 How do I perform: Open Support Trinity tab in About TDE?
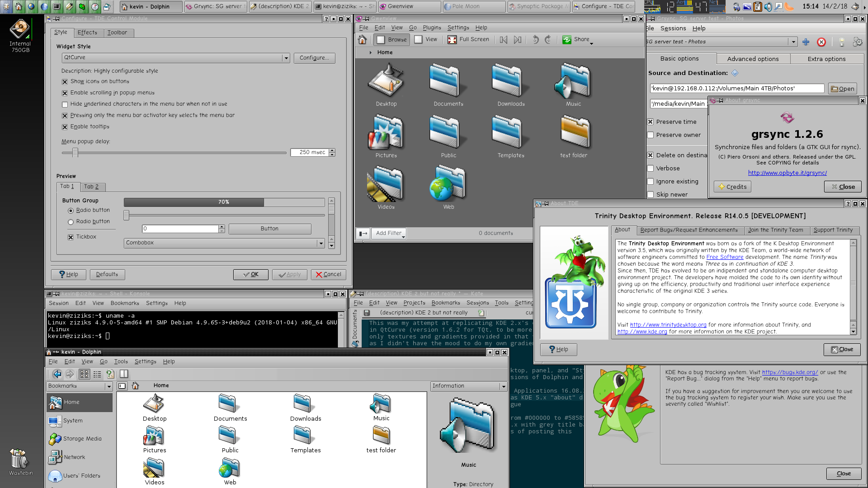click(x=833, y=230)
